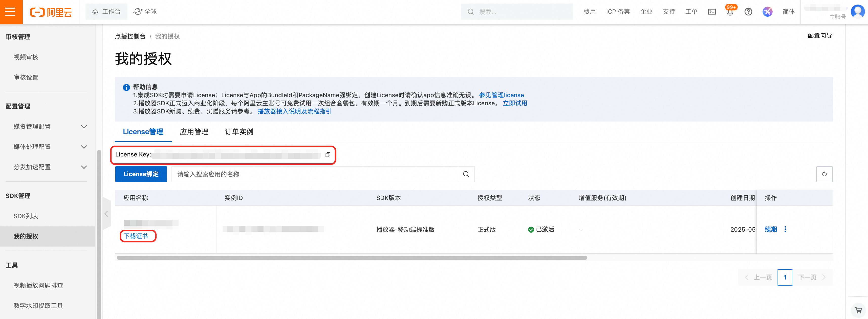Image resolution: width=868 pixels, height=319 pixels.
Task: Click the search magnifier button for apps
Action: pyautogui.click(x=466, y=174)
